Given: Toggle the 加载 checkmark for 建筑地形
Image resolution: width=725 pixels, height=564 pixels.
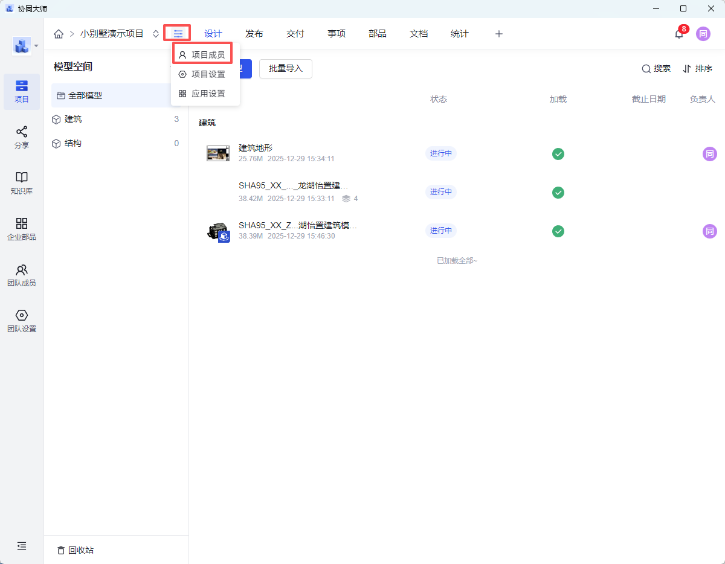Looking at the screenshot, I should [558, 154].
